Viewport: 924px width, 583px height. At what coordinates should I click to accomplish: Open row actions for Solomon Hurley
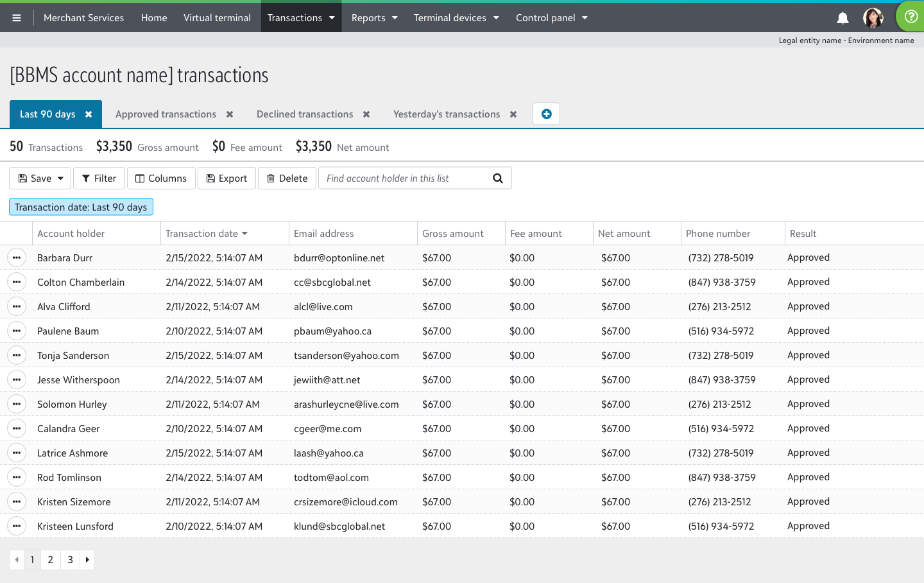(x=17, y=404)
